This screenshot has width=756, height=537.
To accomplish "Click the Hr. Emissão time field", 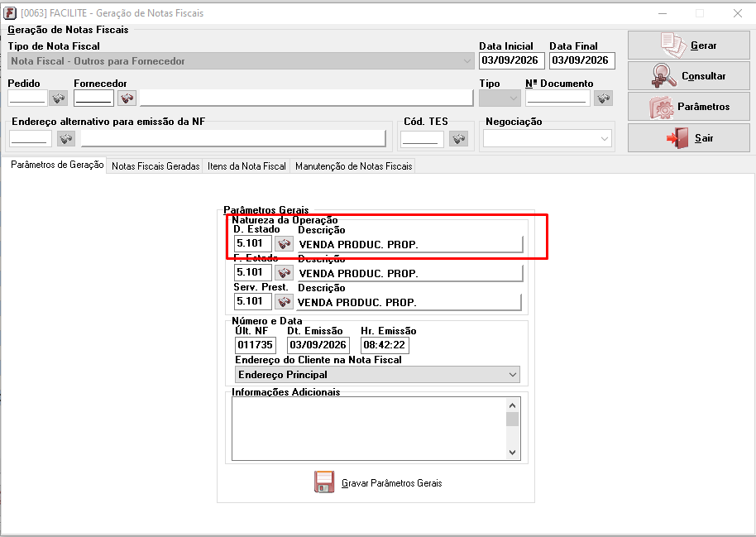I will click(x=385, y=345).
